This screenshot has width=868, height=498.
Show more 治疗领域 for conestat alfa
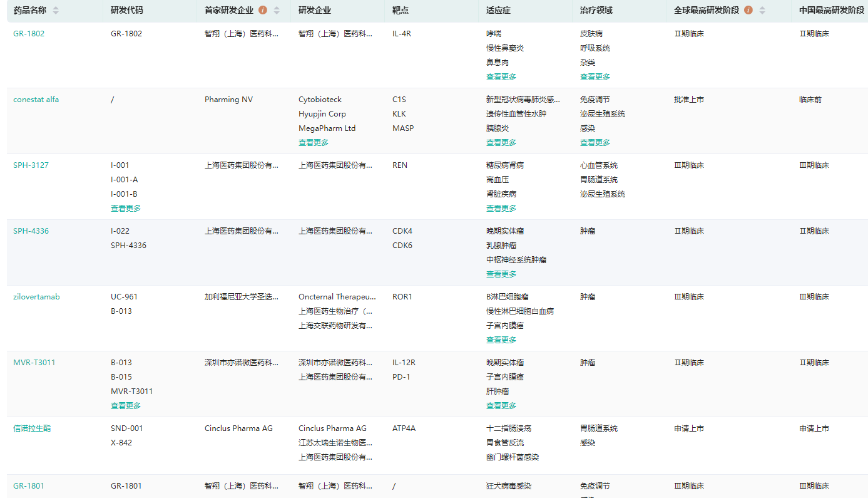(595, 143)
